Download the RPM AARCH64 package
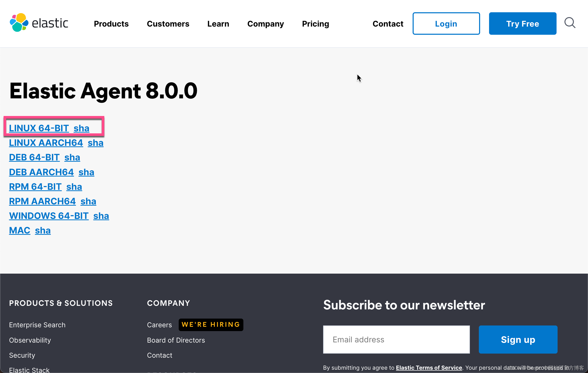The image size is (588, 373). click(x=42, y=201)
